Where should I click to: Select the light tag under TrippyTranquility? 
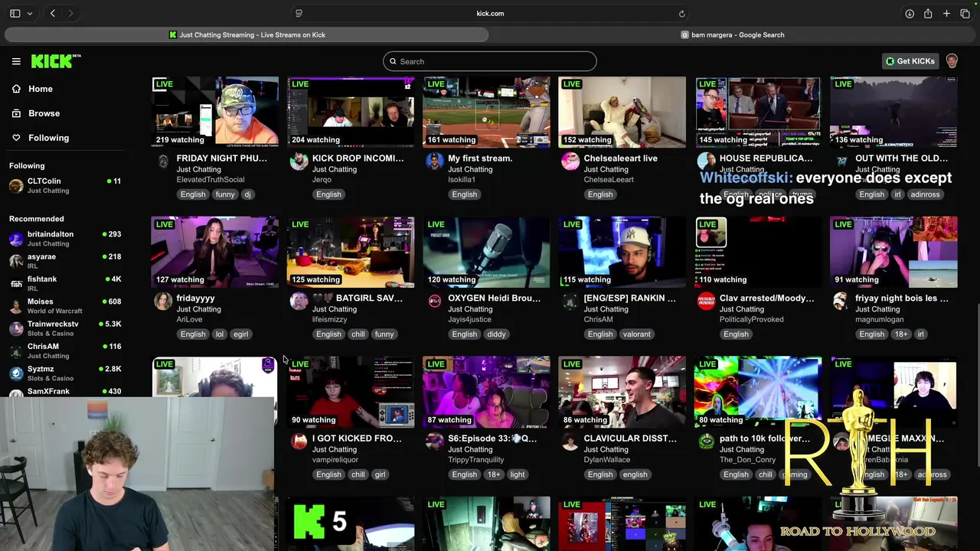pos(518,474)
